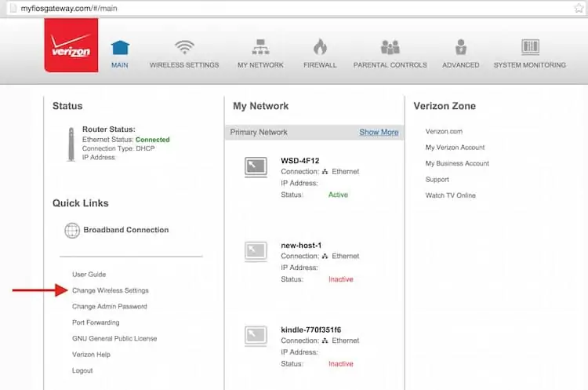Click the Change Admin Password link
This screenshot has height=390, width=588.
(x=109, y=307)
